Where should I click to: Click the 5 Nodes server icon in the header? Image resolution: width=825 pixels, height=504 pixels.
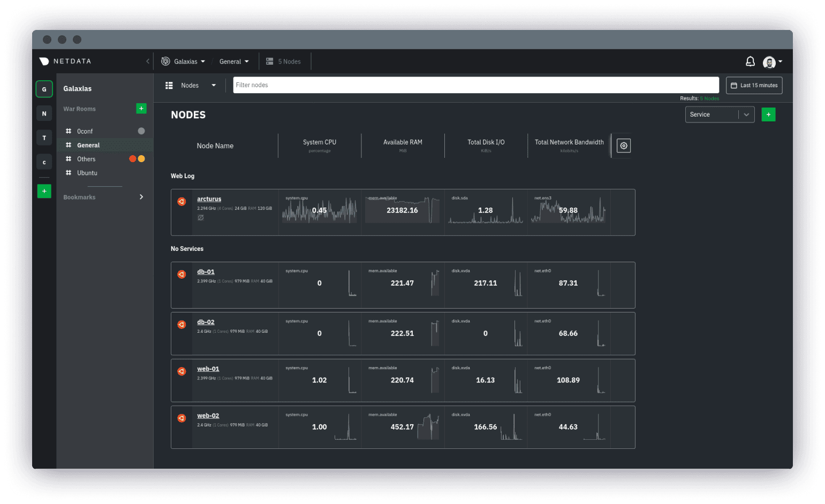(270, 61)
